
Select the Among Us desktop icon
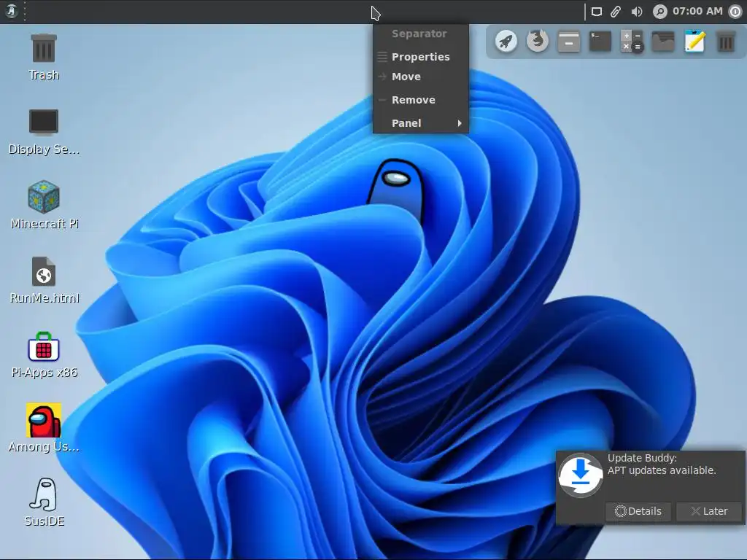44,428
